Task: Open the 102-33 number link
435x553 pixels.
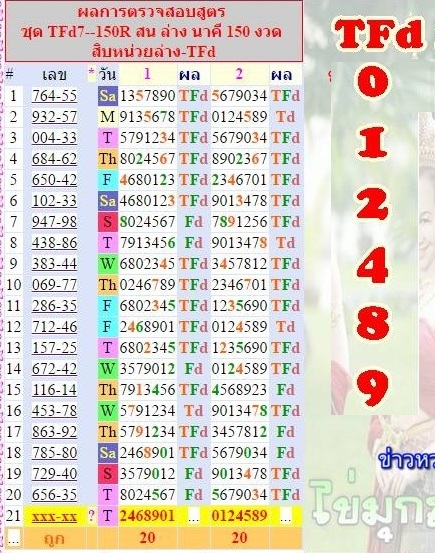Action: tap(54, 201)
